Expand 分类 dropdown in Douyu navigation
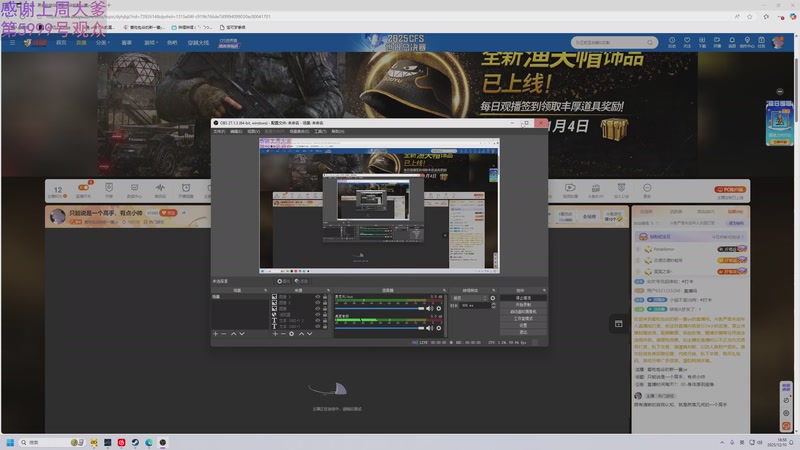This screenshot has height=450, width=800. [103, 42]
